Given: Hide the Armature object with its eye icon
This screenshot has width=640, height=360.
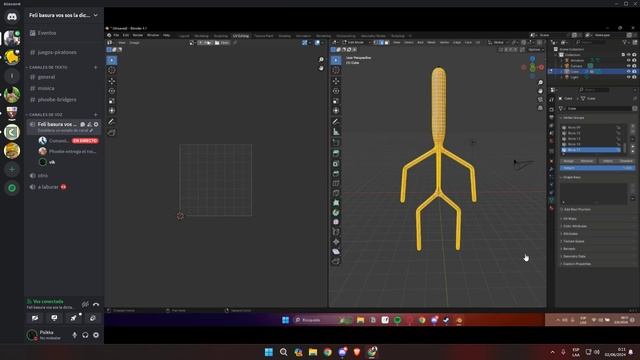Looking at the screenshot, I should (629, 60).
